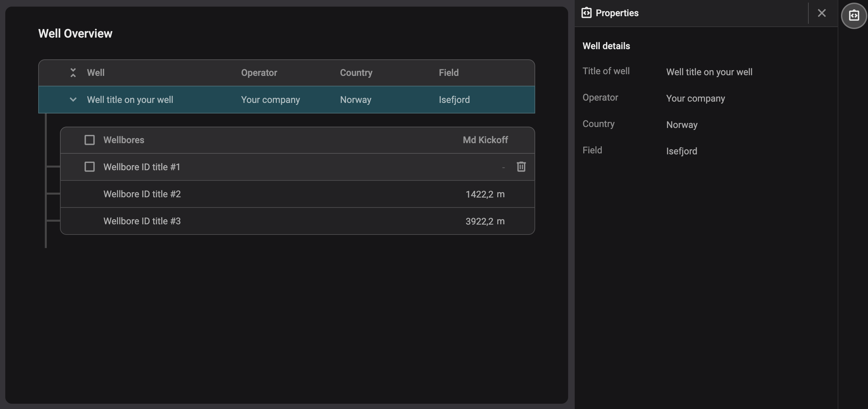
Task: Delete Wellbore ID title #1 using the trash icon
Action: (521, 167)
